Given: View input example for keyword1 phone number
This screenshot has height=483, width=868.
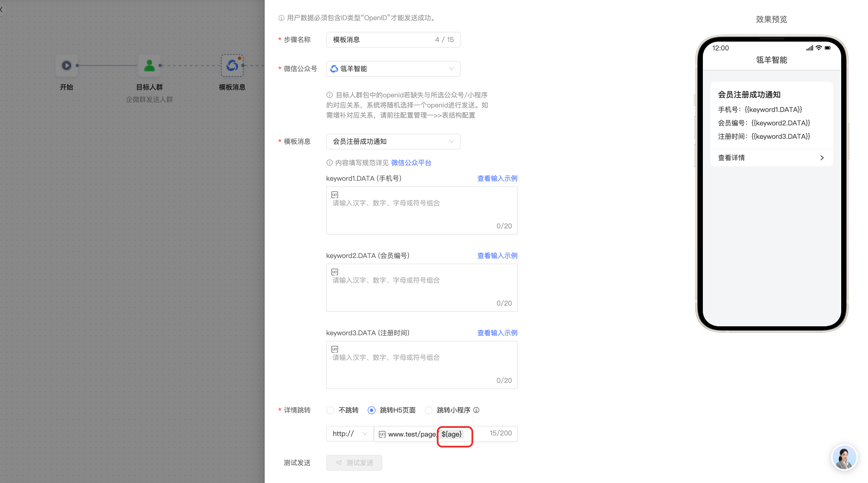Looking at the screenshot, I should [x=497, y=178].
